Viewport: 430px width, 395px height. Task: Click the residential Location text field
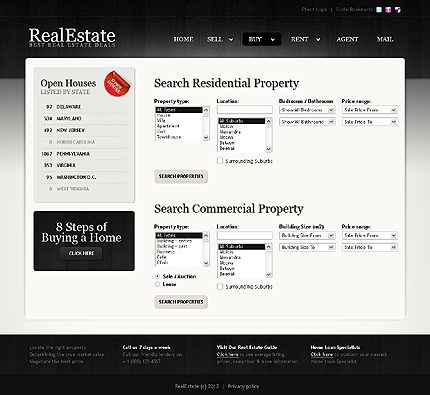point(245,110)
